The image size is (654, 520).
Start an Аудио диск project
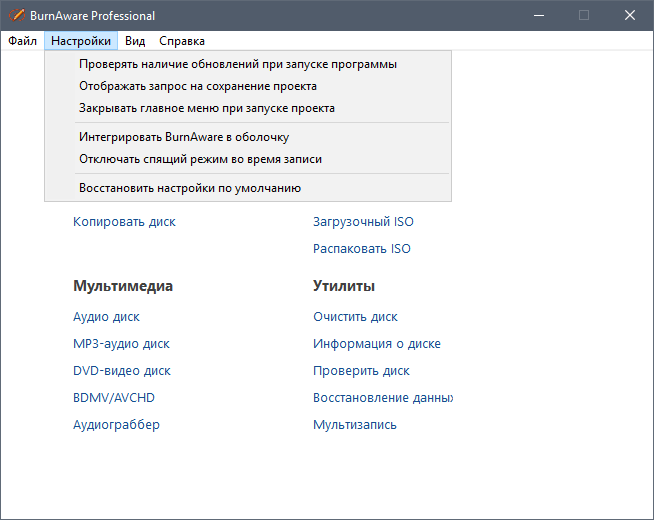click(106, 317)
